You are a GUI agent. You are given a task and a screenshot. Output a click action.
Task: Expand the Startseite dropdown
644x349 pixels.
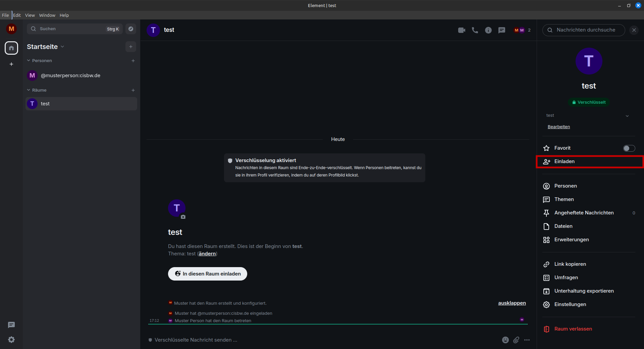(x=62, y=47)
